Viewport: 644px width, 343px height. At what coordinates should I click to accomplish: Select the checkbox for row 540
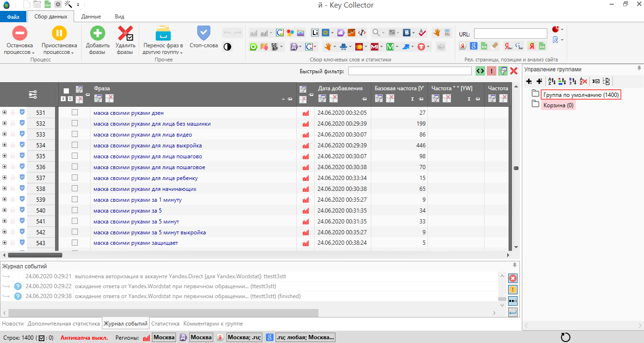coord(75,211)
